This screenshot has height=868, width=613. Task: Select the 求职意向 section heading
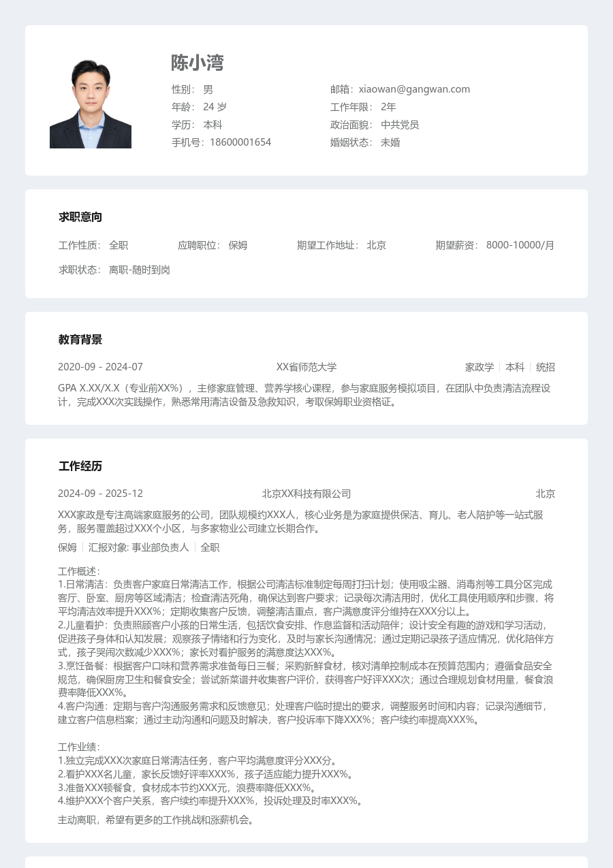click(x=80, y=217)
